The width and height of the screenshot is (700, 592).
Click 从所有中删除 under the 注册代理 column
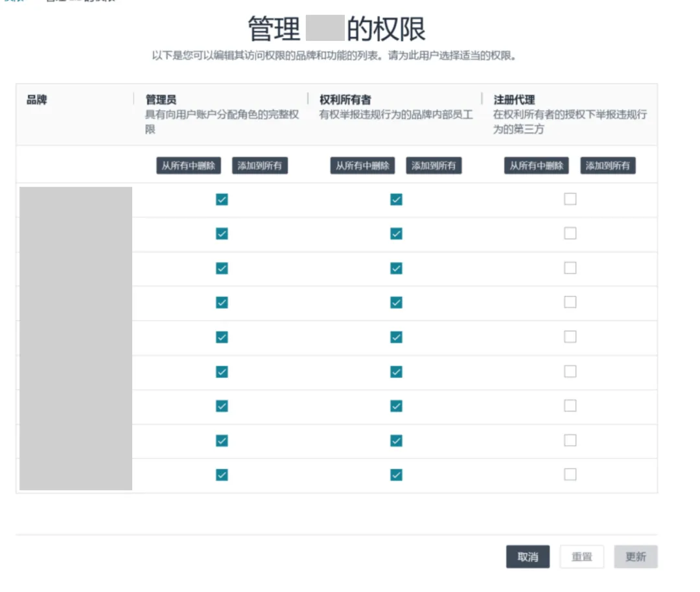click(x=536, y=166)
